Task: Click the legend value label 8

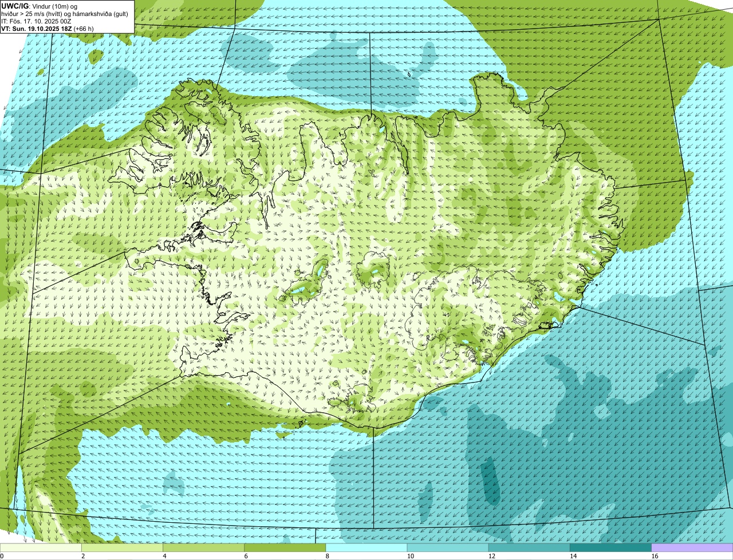Action: click(x=328, y=556)
